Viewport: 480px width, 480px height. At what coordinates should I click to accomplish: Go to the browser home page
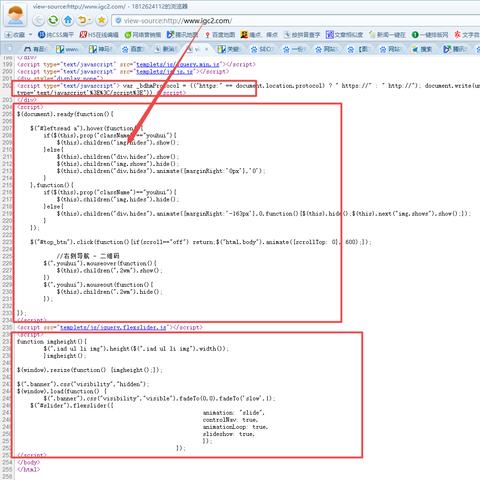tap(68, 20)
